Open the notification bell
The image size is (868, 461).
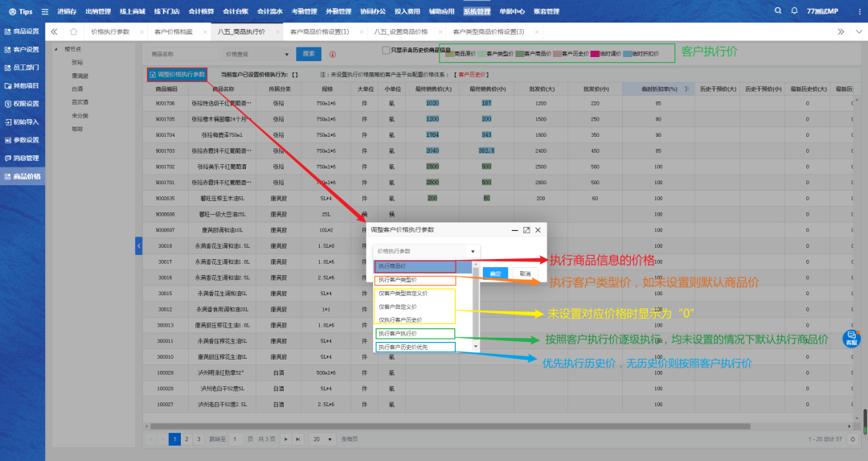[796, 10]
